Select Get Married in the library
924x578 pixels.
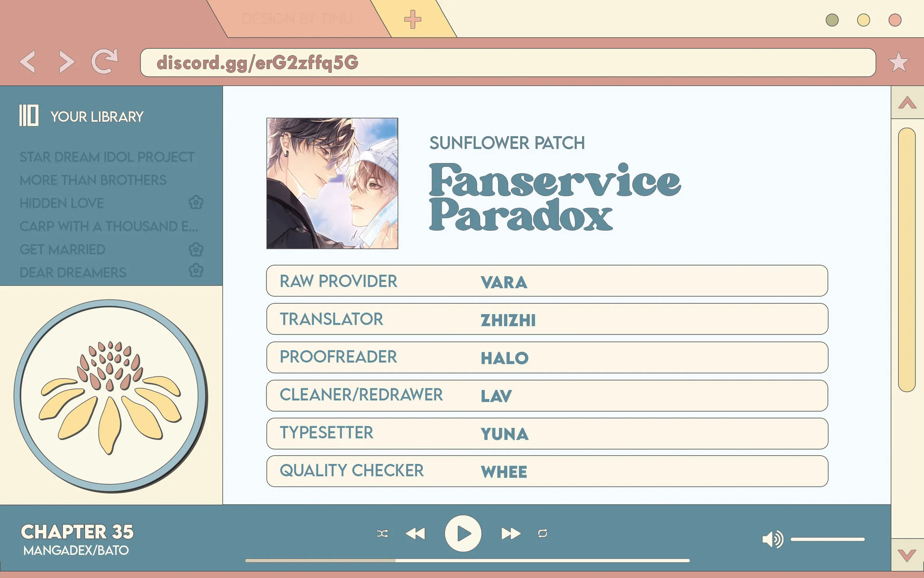[62, 249]
